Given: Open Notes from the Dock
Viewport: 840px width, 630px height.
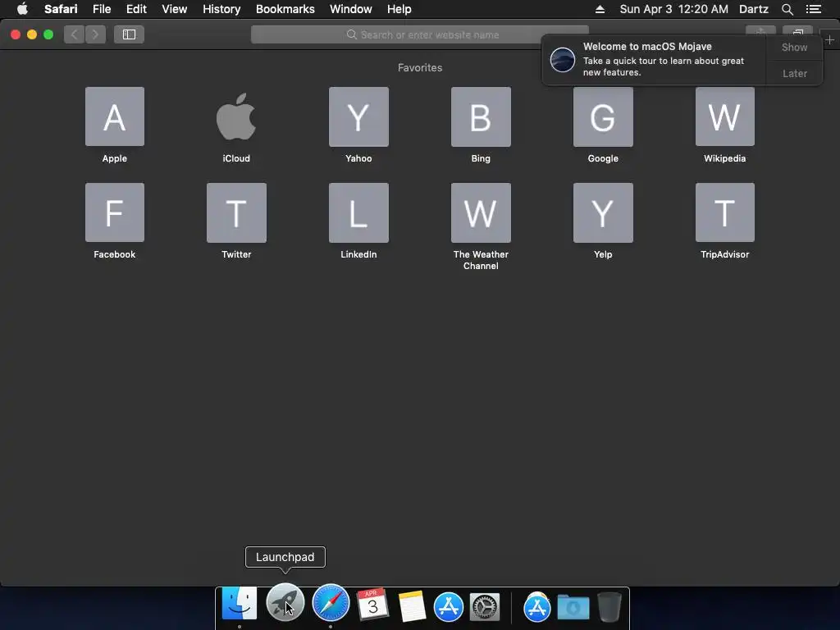Looking at the screenshot, I should point(412,606).
